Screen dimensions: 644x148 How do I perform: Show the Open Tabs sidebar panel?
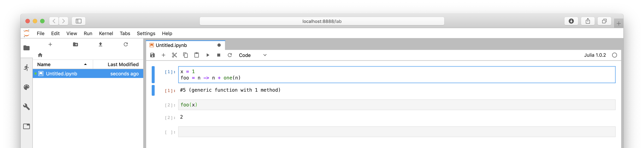[27, 126]
